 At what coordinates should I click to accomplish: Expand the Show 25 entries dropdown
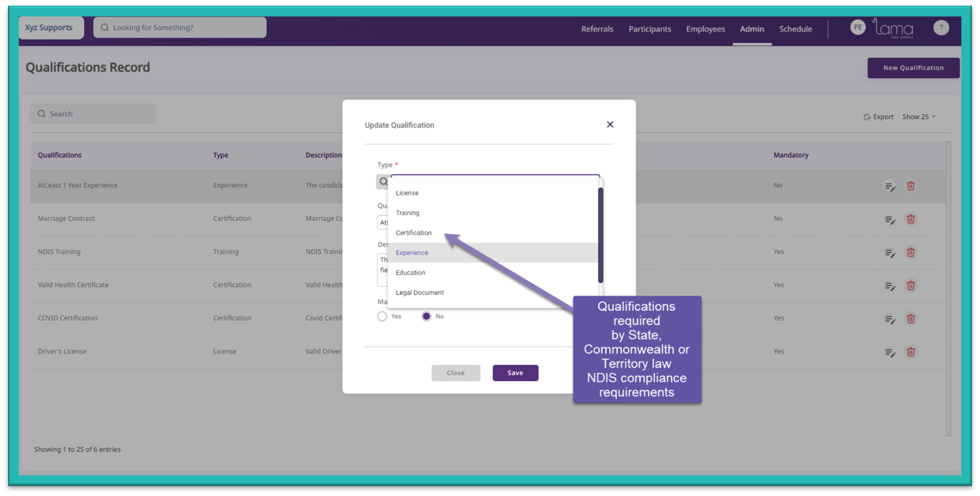pos(919,117)
